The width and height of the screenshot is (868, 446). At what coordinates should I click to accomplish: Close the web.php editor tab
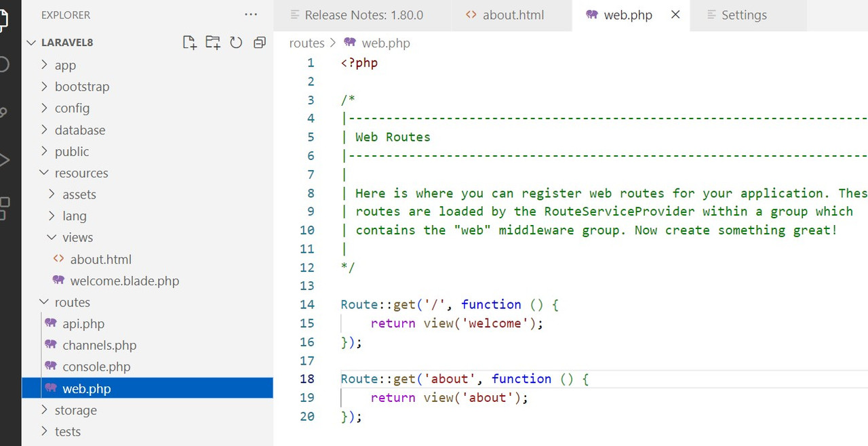675,14
